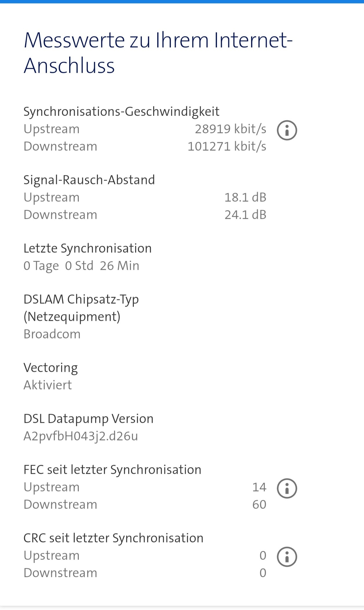This screenshot has width=364, height=610.
Task: Click the Vectoring status Aktiviert
Action: click(x=48, y=385)
